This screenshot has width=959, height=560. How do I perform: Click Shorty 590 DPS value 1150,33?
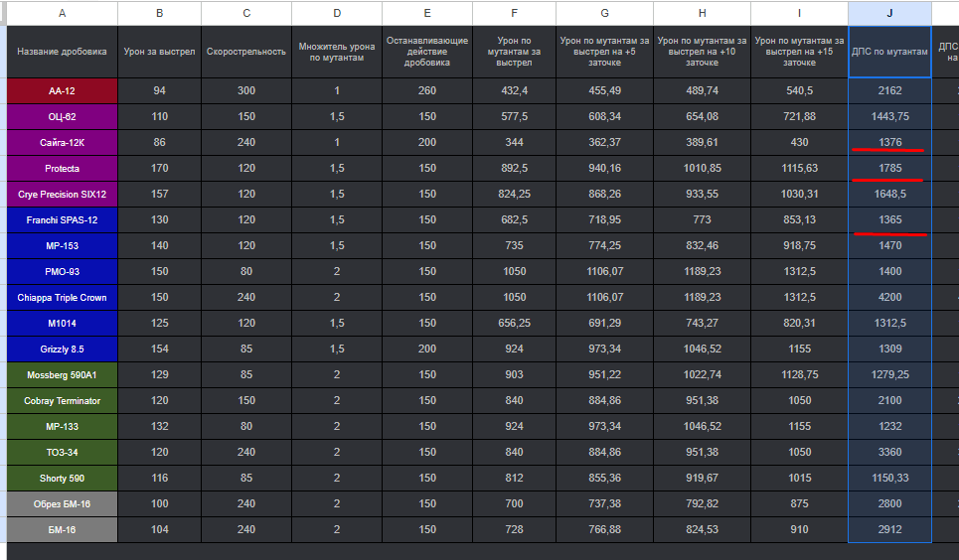889,478
